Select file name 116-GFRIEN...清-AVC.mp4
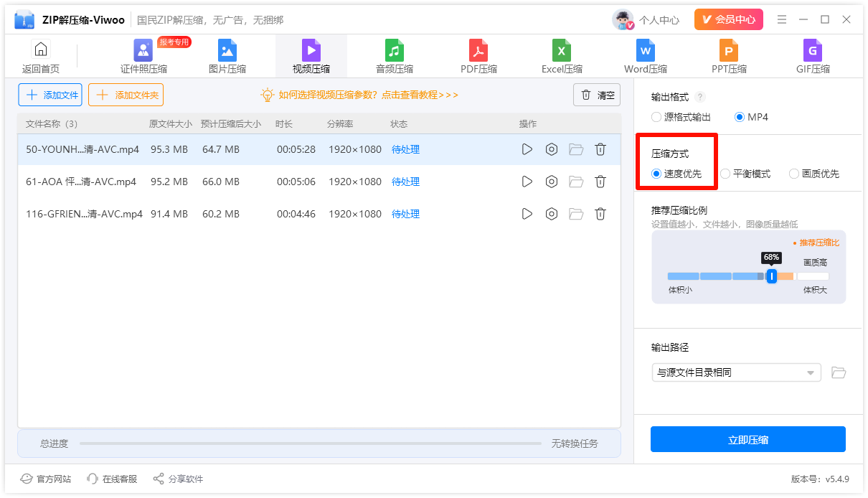 point(84,214)
